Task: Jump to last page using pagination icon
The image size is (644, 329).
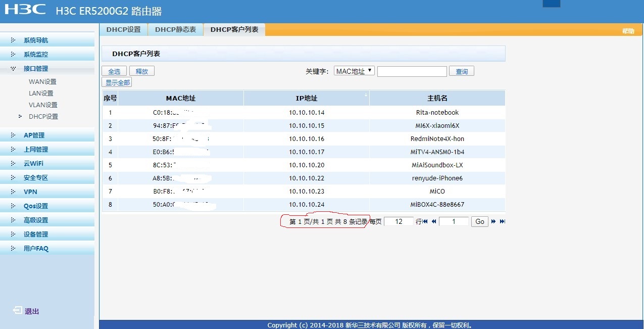Action: (502, 221)
